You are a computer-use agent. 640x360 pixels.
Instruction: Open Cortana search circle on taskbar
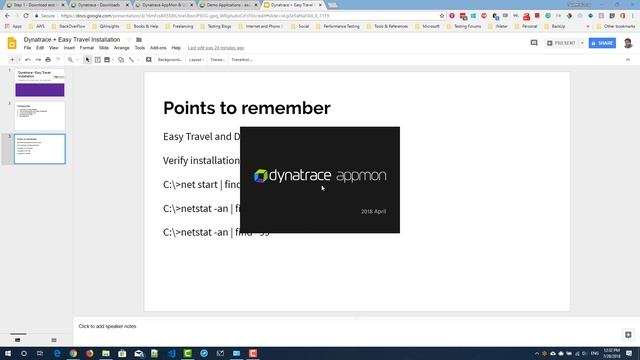24,353
